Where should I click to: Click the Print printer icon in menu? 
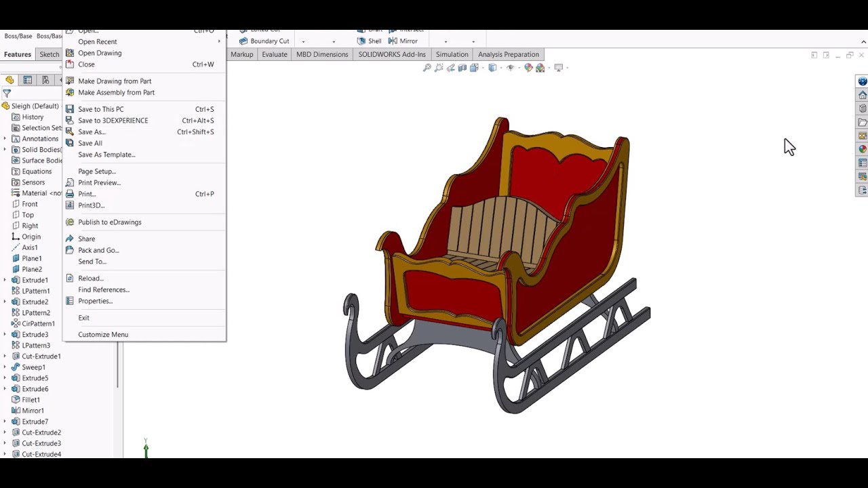pos(70,194)
